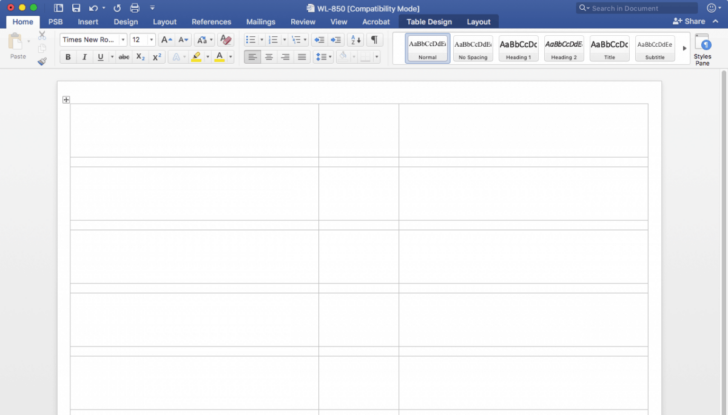Open the Styles Pane

[x=702, y=50]
